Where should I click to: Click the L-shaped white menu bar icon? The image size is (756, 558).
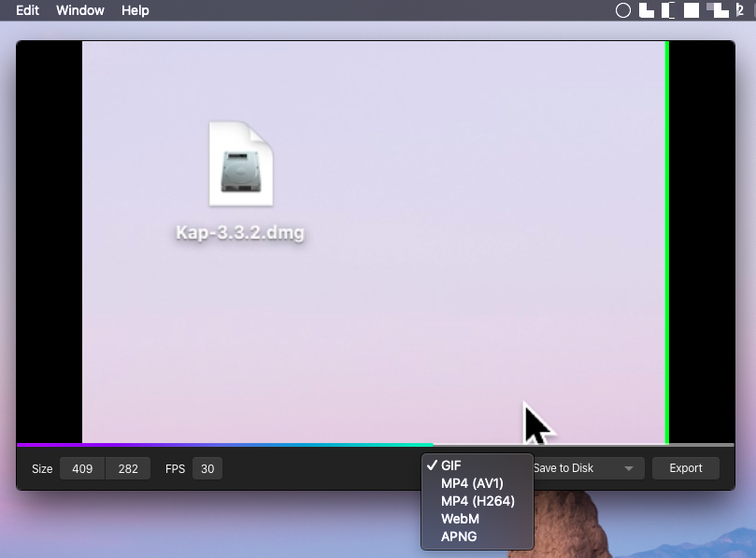(x=647, y=11)
